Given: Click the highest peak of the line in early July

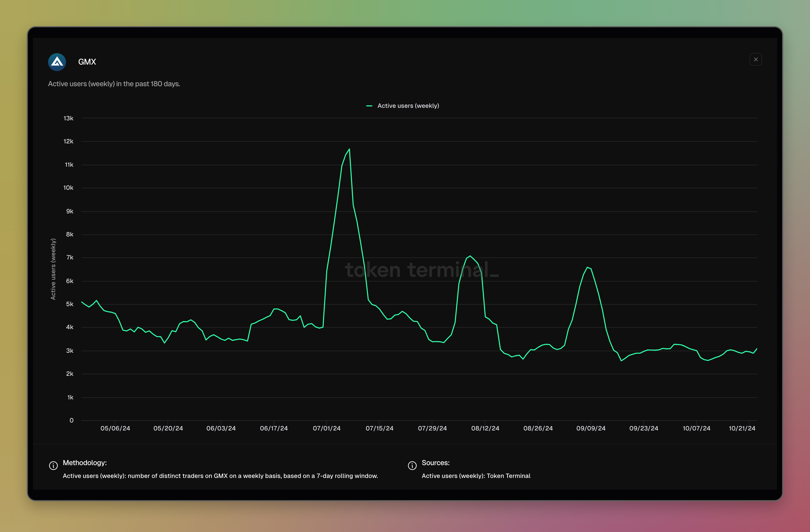Looking at the screenshot, I should tap(349, 149).
